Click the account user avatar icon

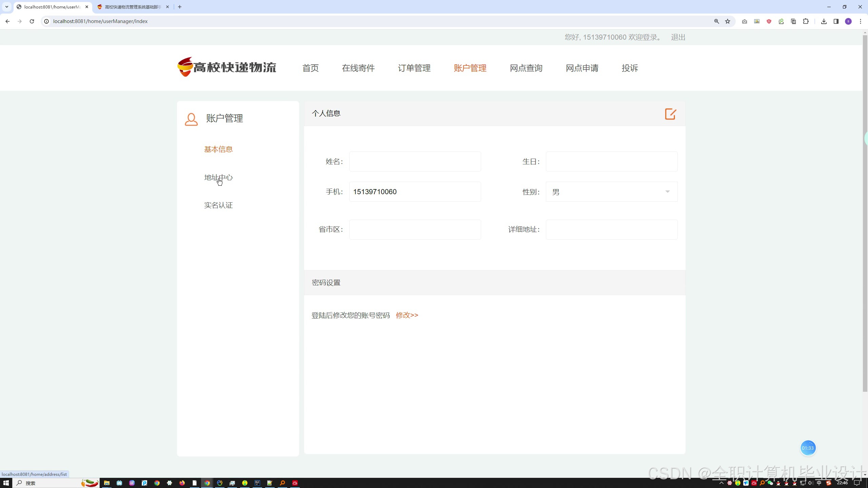191,119
